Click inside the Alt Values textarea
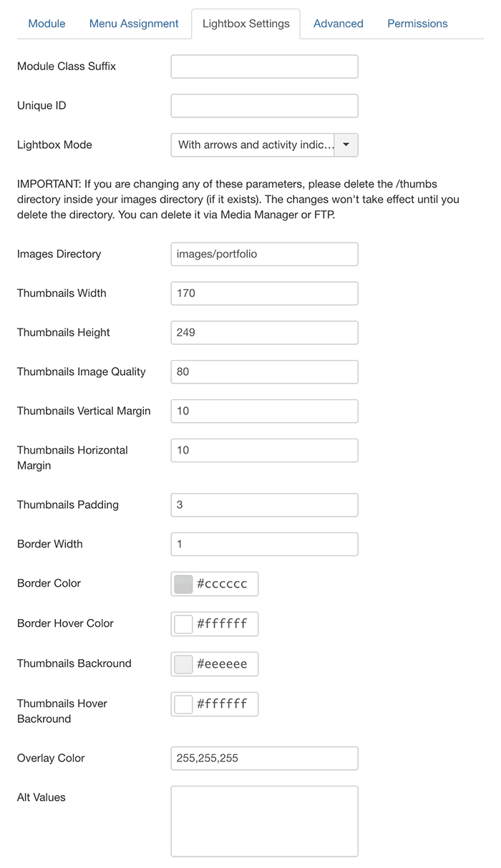 point(264,821)
